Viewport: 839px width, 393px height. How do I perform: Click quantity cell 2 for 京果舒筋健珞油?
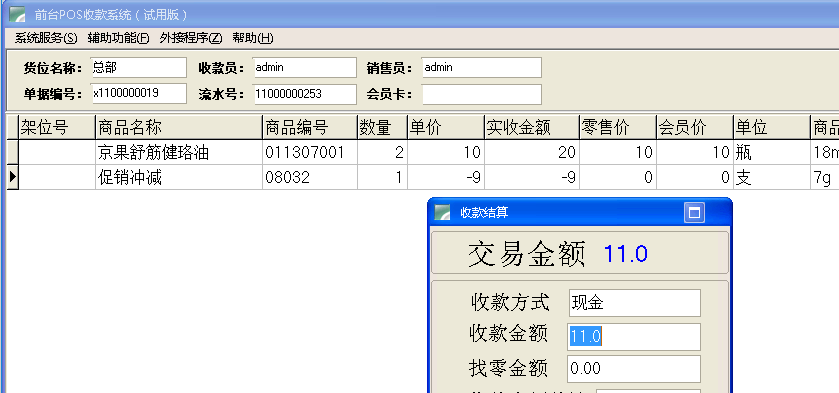(382, 153)
